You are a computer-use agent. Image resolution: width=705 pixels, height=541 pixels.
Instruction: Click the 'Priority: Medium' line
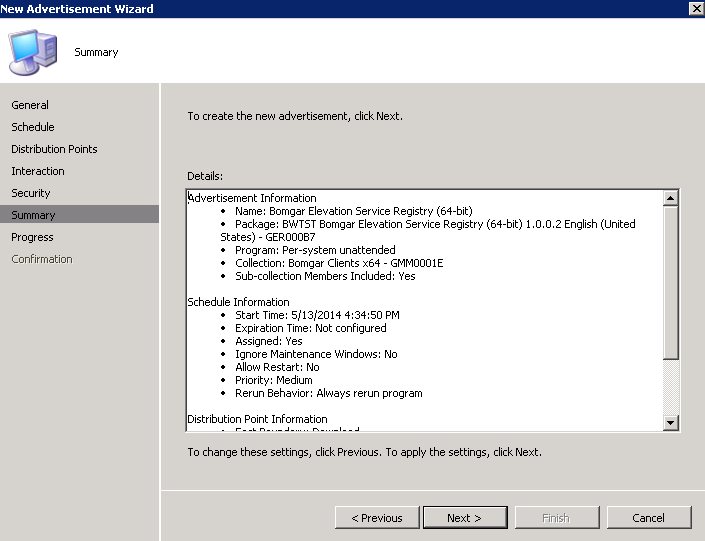(273, 380)
